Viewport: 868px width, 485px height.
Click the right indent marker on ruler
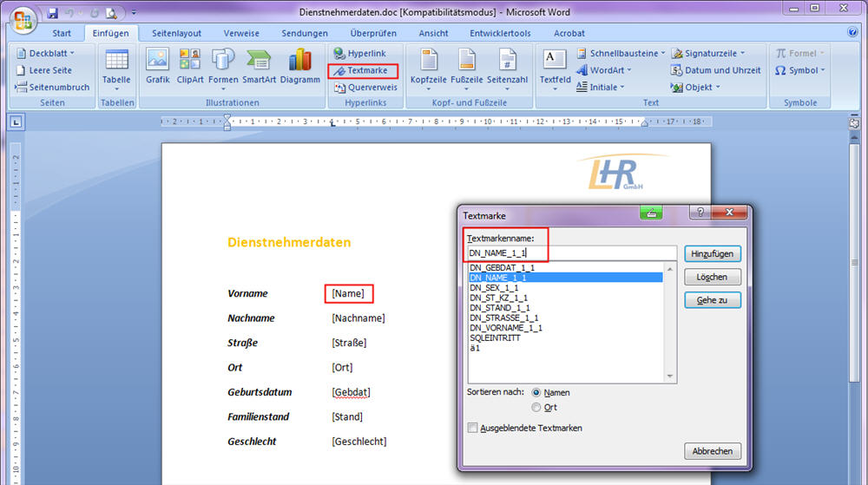[644, 124]
